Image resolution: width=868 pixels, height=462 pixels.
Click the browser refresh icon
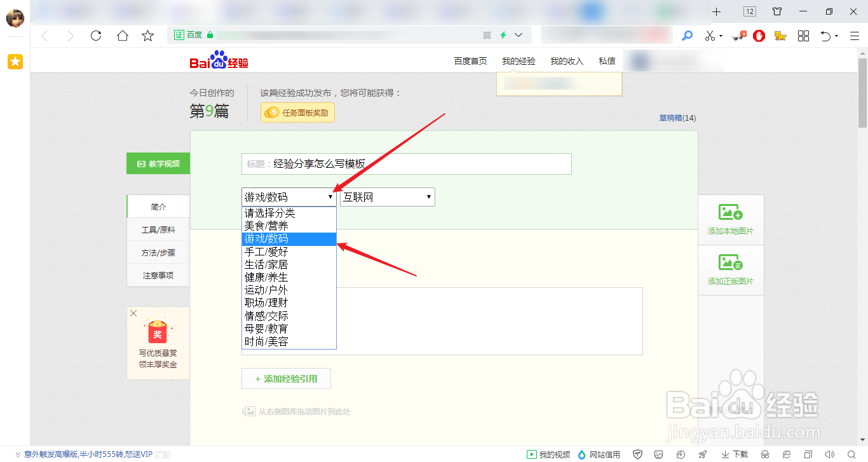(96, 36)
